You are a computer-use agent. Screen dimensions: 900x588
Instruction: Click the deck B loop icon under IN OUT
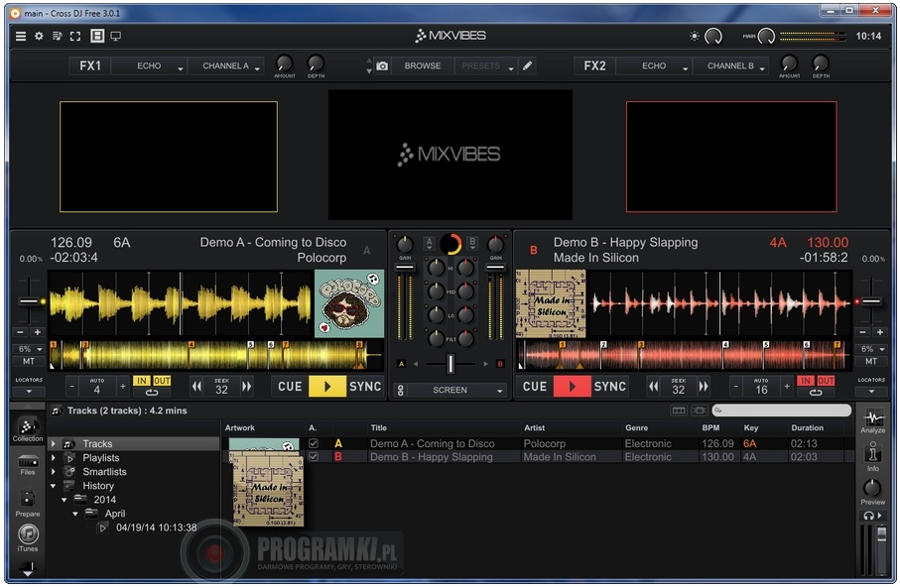point(816,393)
